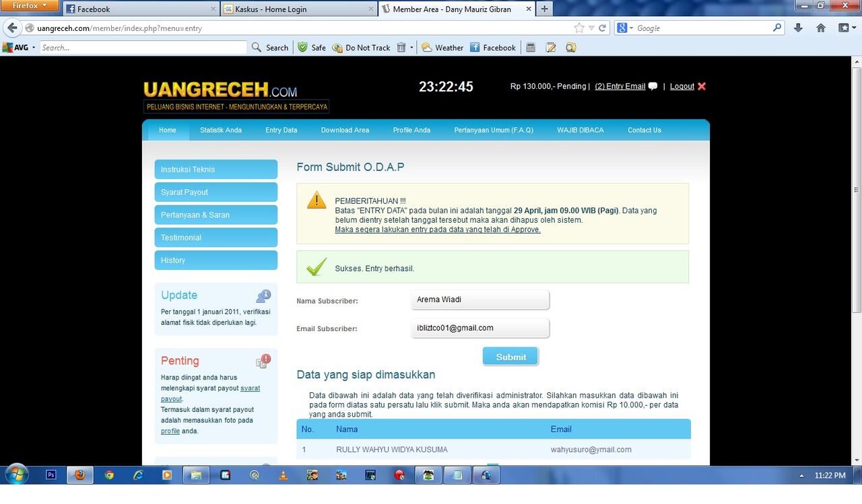
Task: Click the Nama Subscriber input field
Action: pyautogui.click(x=480, y=300)
